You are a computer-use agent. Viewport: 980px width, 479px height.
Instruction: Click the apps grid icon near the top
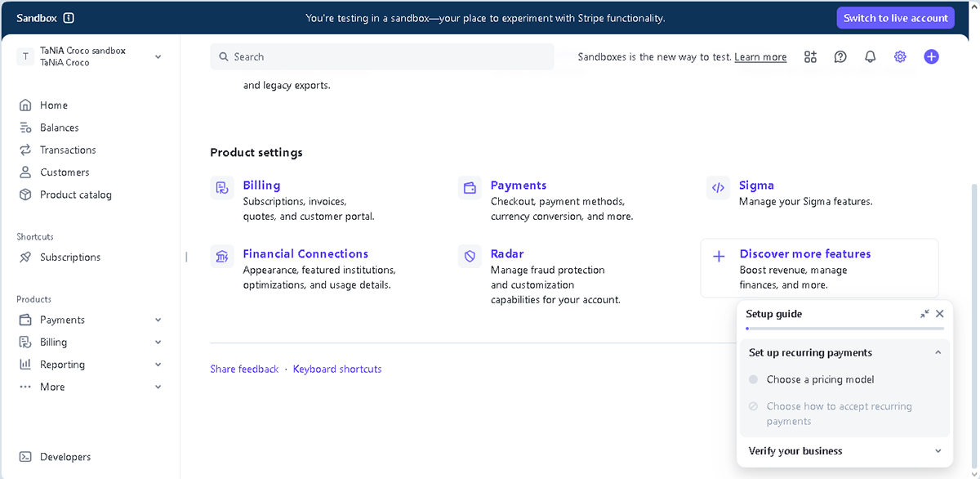click(810, 56)
